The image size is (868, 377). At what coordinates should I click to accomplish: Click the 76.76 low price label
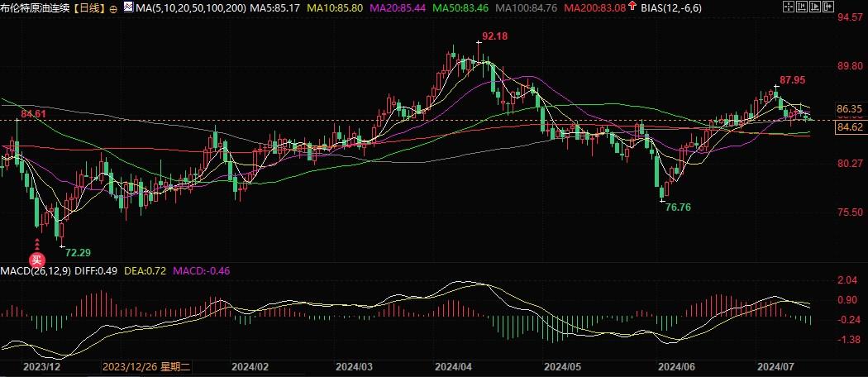[678, 207]
